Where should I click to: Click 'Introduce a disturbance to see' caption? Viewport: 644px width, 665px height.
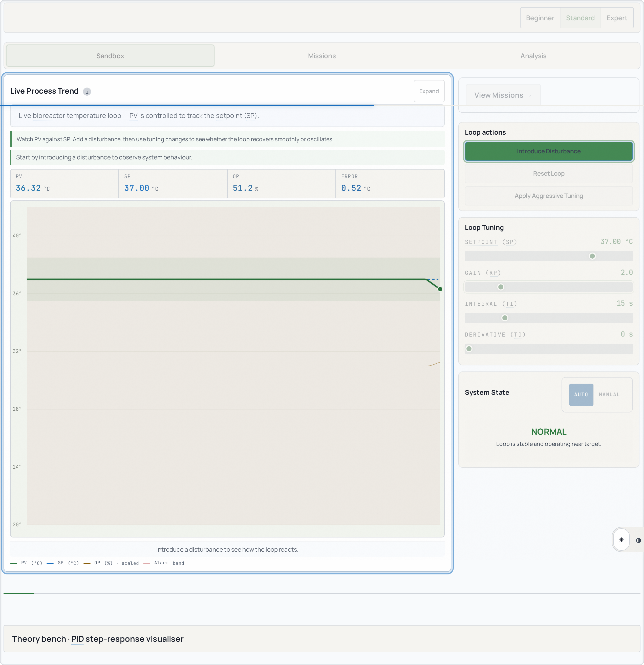click(x=227, y=550)
